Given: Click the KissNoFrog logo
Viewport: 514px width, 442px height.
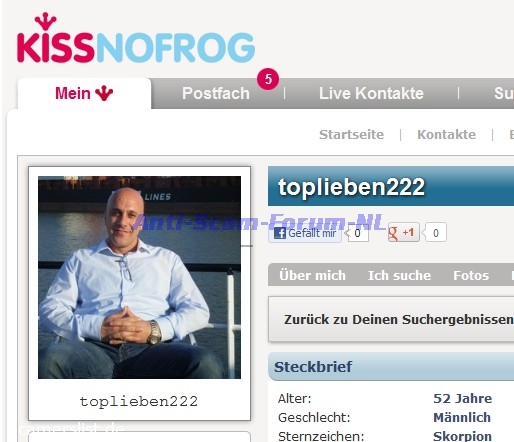Looking at the screenshot, I should pos(136,38).
